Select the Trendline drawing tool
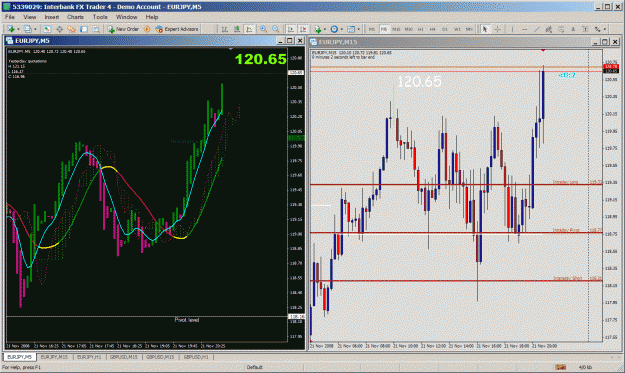625x373 pixels. pyautogui.click(x=537, y=29)
